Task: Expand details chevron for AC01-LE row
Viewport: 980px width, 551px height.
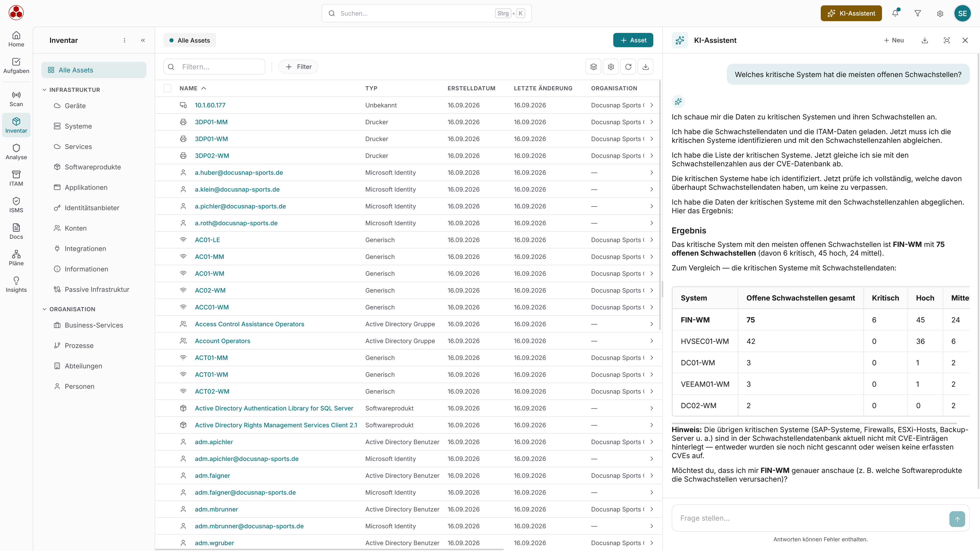Action: 652,240
